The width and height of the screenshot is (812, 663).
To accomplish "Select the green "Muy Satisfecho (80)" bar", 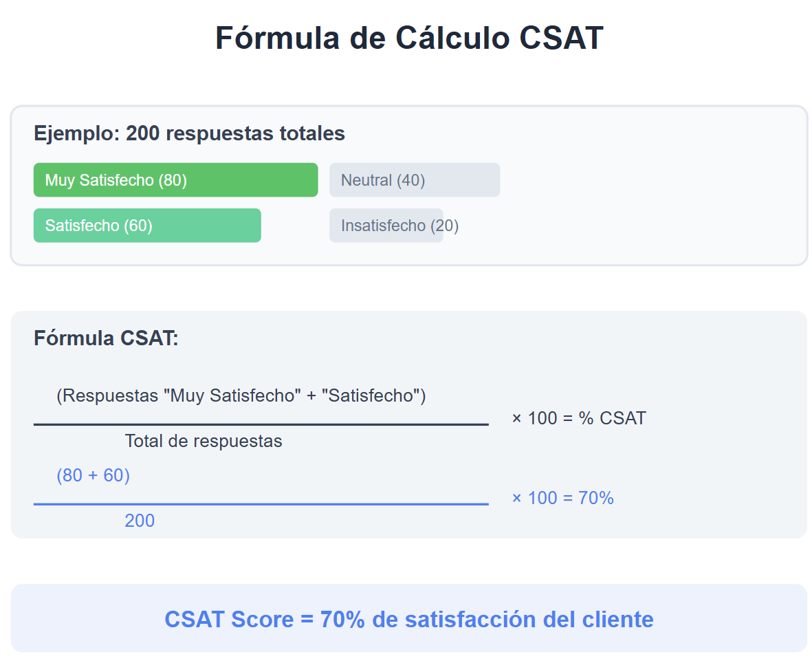I will coord(175,180).
